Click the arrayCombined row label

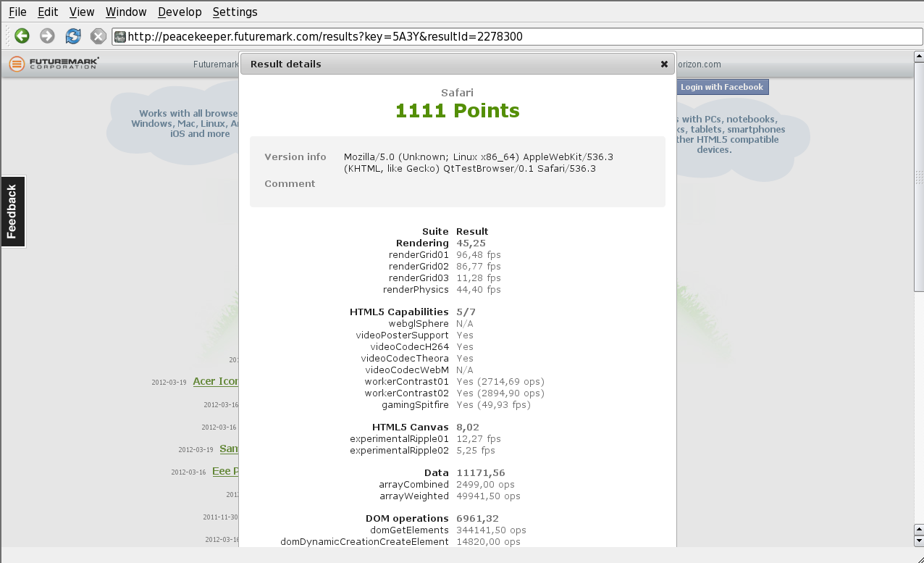pos(414,484)
